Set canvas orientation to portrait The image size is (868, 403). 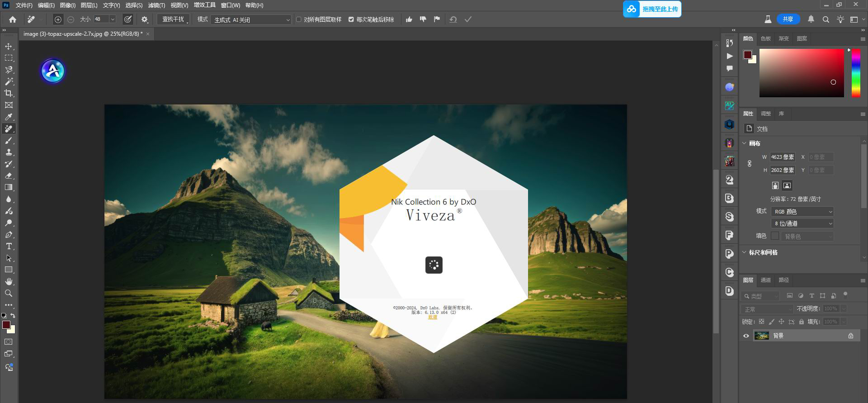click(x=775, y=185)
